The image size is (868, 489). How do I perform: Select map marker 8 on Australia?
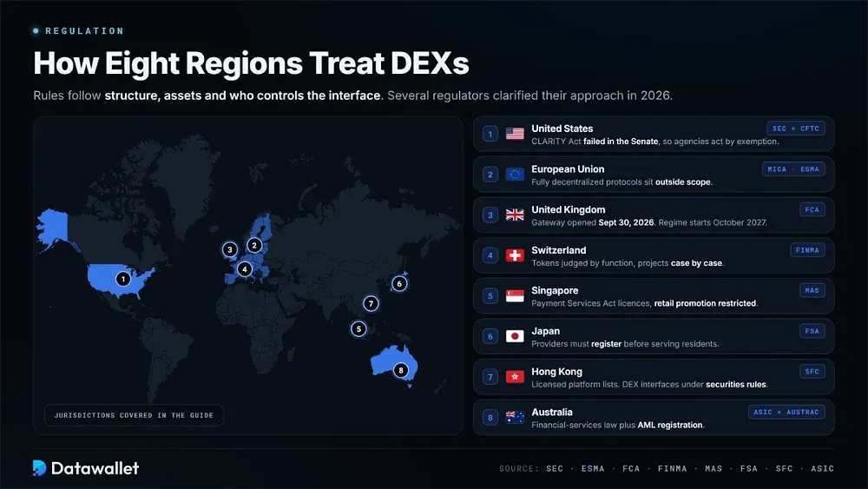pyautogui.click(x=401, y=370)
